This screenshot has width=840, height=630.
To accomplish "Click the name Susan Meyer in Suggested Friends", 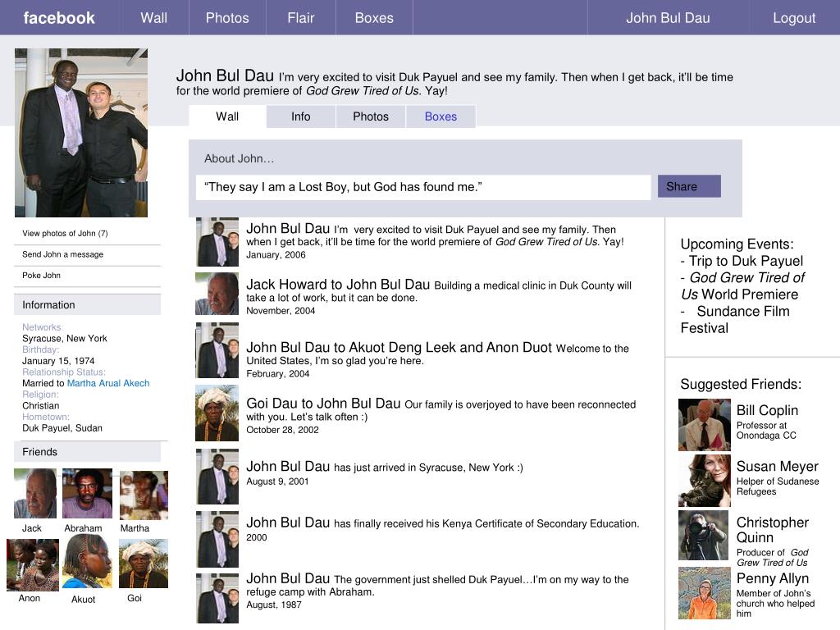I will click(x=778, y=467).
